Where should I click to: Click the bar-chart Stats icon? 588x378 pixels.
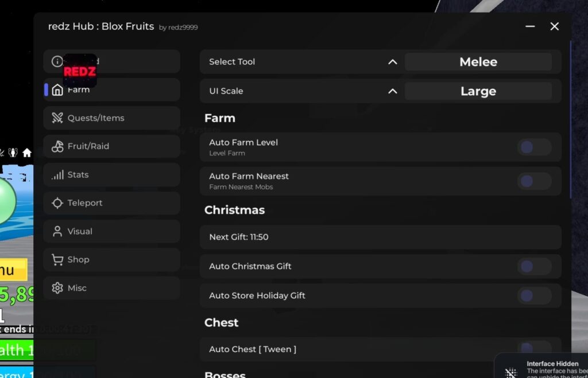tap(59, 174)
